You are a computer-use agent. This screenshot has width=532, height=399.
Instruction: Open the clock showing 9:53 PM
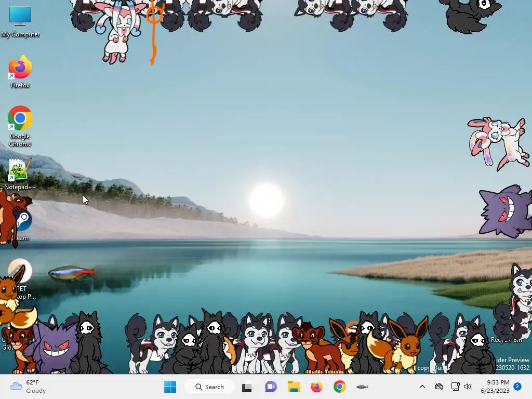pyautogui.click(x=495, y=387)
